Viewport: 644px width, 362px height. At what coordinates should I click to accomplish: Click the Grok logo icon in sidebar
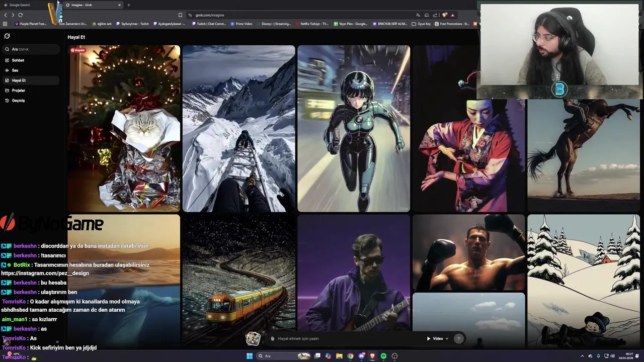(x=7, y=36)
